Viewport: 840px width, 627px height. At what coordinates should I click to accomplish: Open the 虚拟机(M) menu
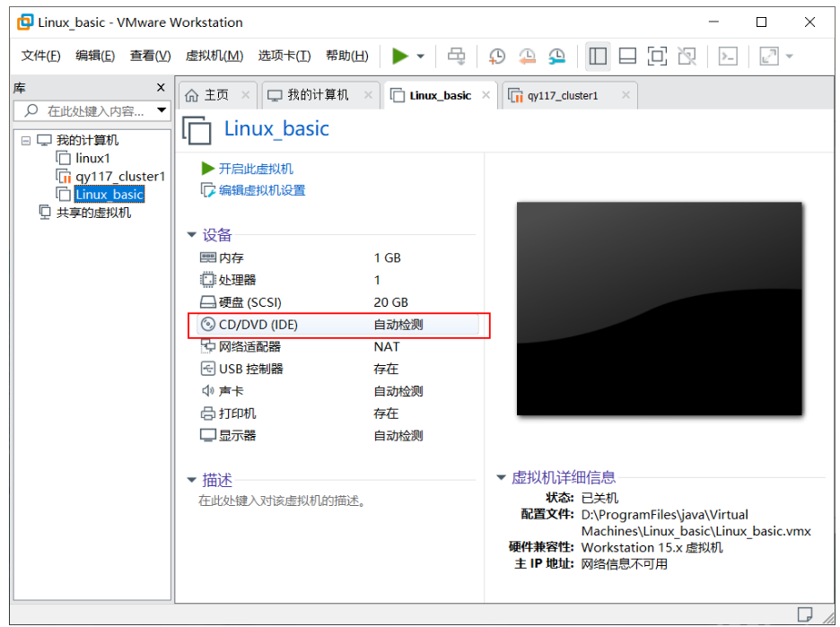(214, 56)
